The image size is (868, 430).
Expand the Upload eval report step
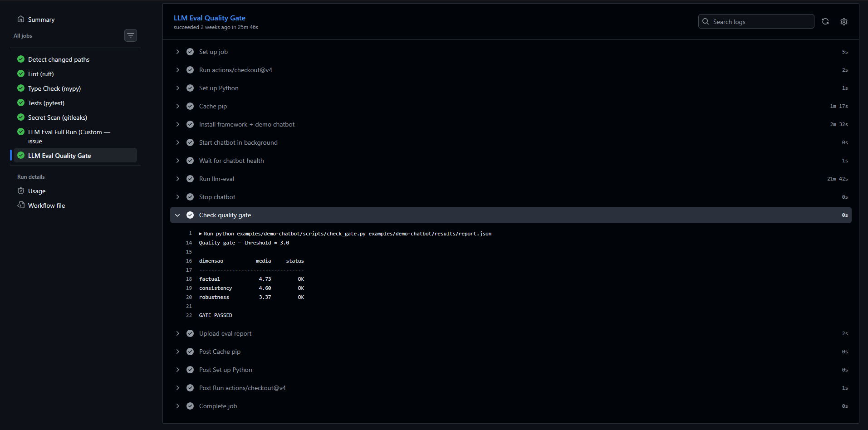(177, 333)
